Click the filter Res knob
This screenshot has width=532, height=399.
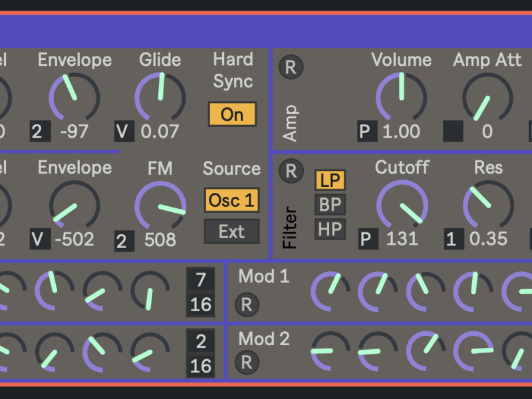tap(487, 205)
